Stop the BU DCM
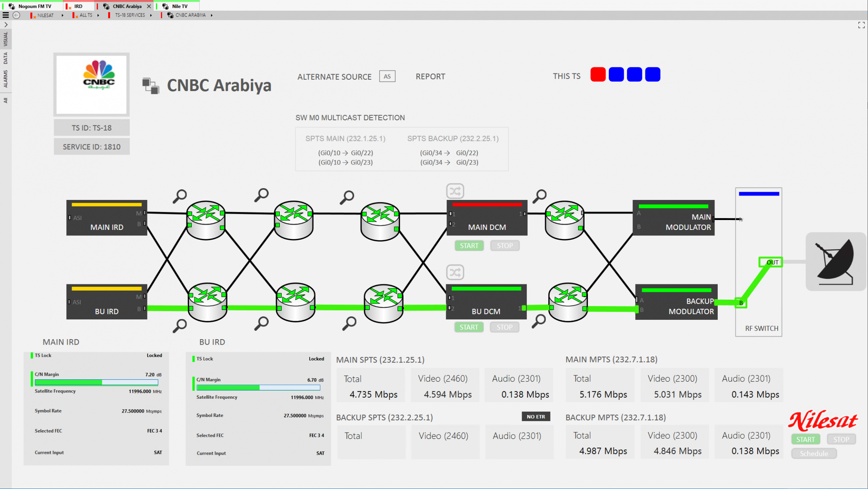 point(504,327)
